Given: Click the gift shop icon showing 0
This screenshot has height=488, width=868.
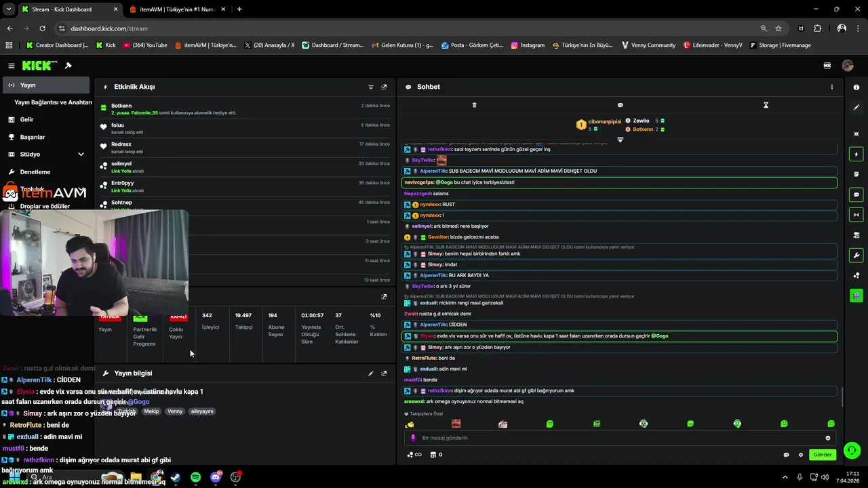Looking at the screenshot, I should [437, 455].
